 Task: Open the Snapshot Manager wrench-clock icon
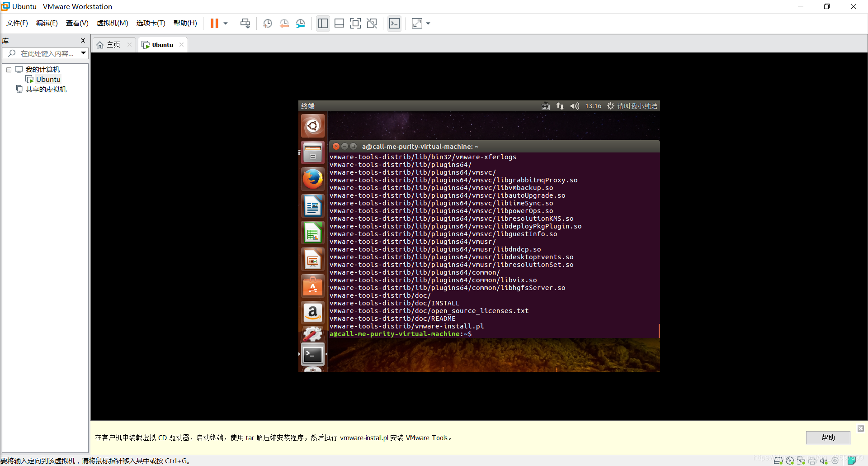click(301, 23)
